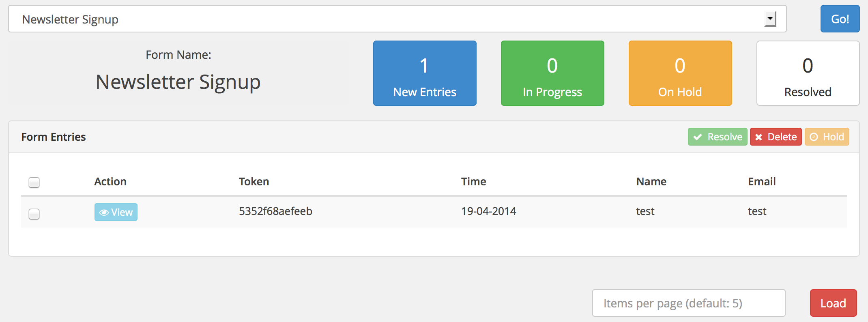Click the eye icon in View button

(104, 213)
